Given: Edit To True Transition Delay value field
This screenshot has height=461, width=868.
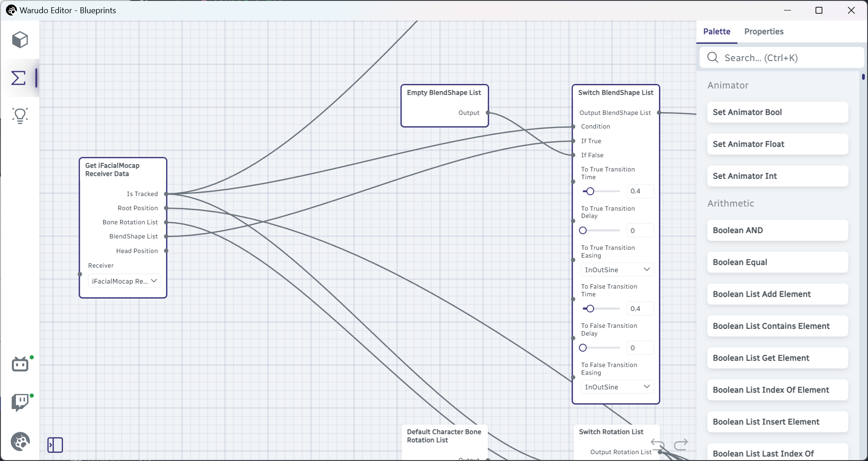Looking at the screenshot, I should (640, 230).
